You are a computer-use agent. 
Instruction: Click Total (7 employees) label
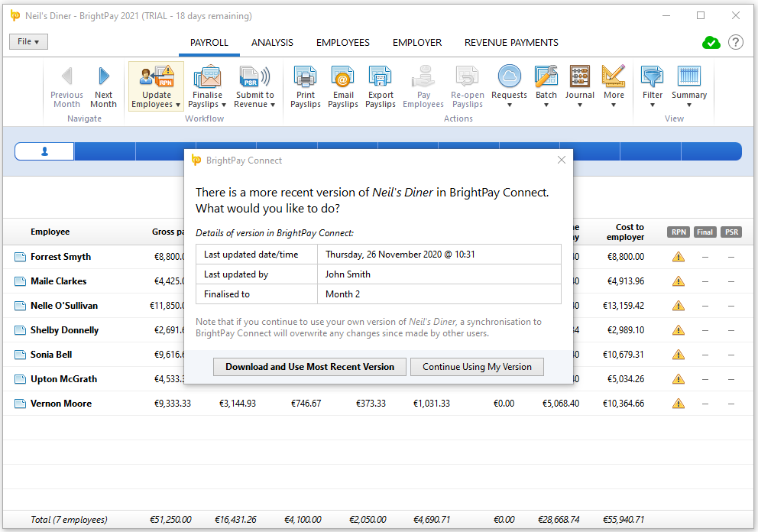pyautogui.click(x=69, y=520)
